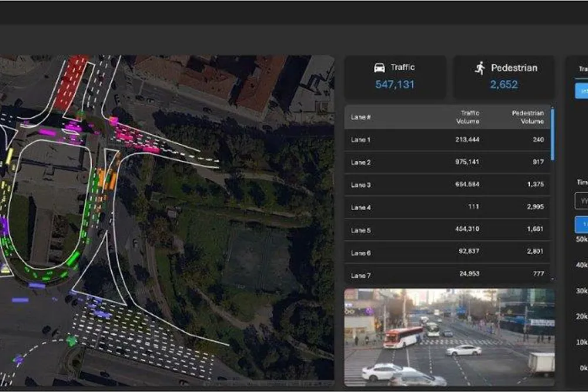Screen dimensions: 588x392
Task: Sort by the Lane # column header
Action: 361,117
